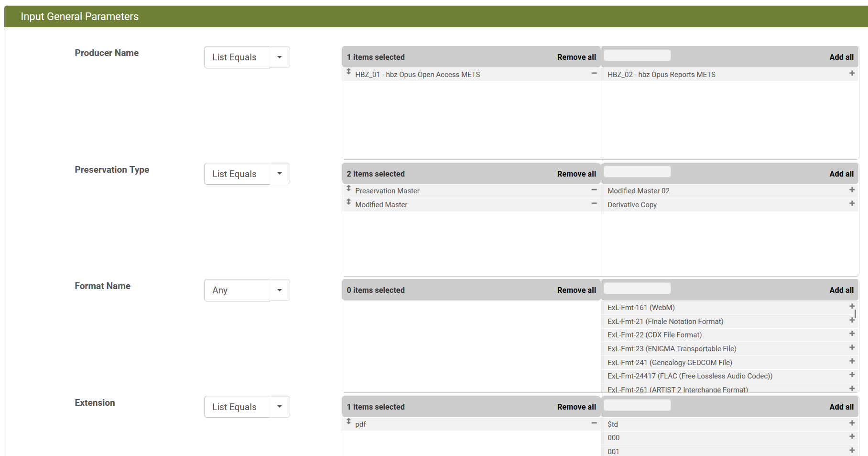Viewport: 868px width, 456px height.
Task: Click Remove all for Extension list
Action: [x=576, y=407]
